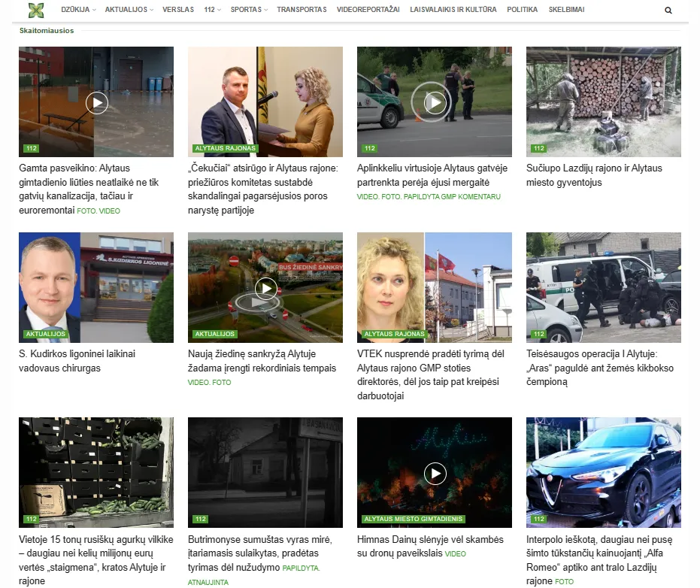Play the drone light show video
This screenshot has width=700, height=588.
pos(435,473)
